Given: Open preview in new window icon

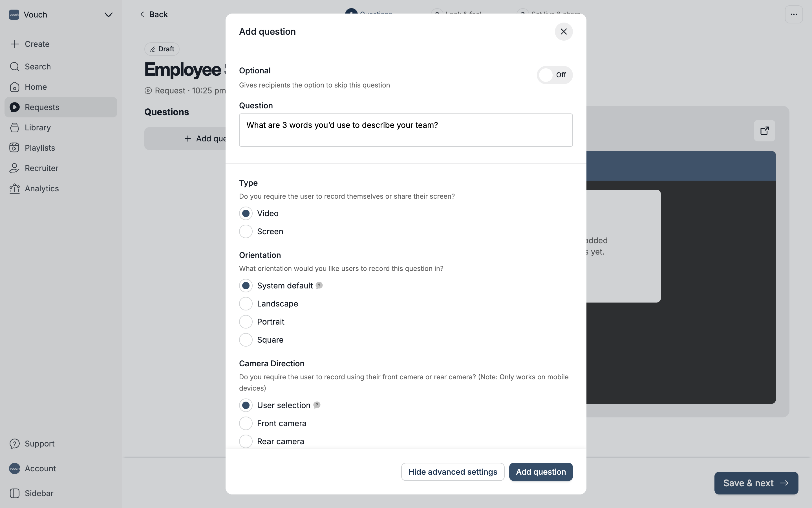Looking at the screenshot, I should pos(764,131).
